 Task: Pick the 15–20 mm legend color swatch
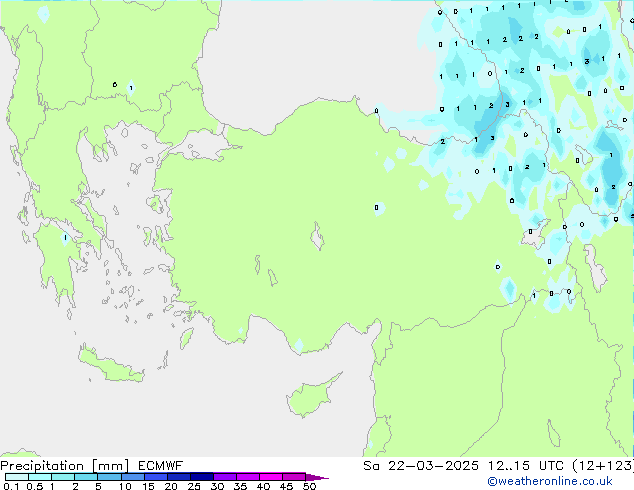pyautogui.click(x=155, y=477)
